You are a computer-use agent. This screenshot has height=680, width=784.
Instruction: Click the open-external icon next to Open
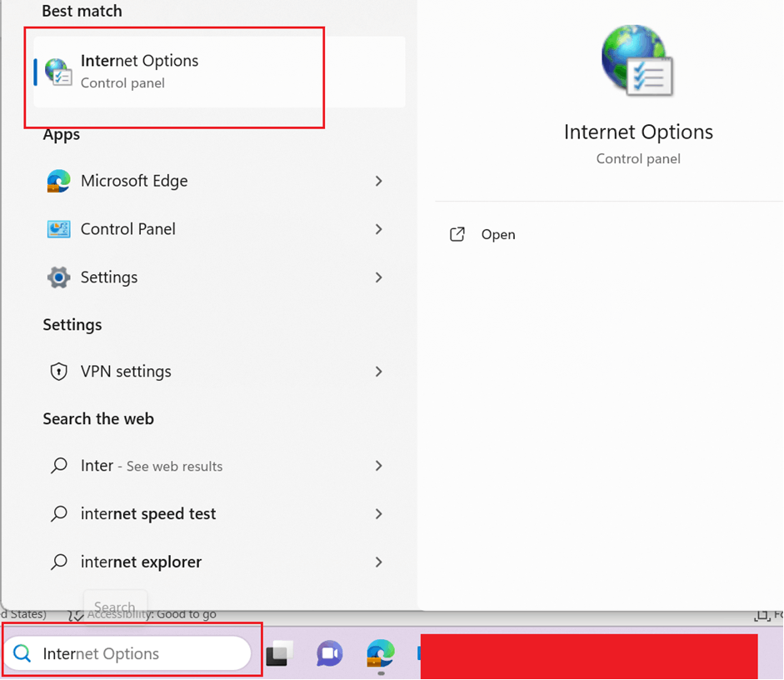click(x=457, y=234)
